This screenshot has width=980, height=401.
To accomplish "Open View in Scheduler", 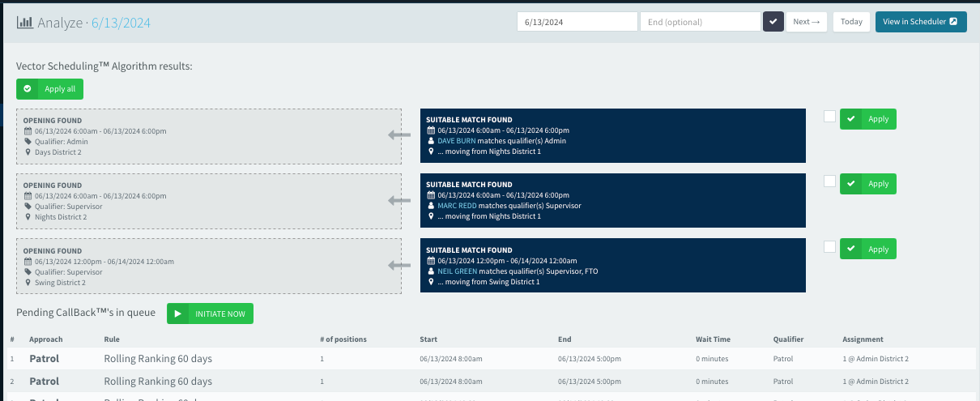I will (x=921, y=22).
